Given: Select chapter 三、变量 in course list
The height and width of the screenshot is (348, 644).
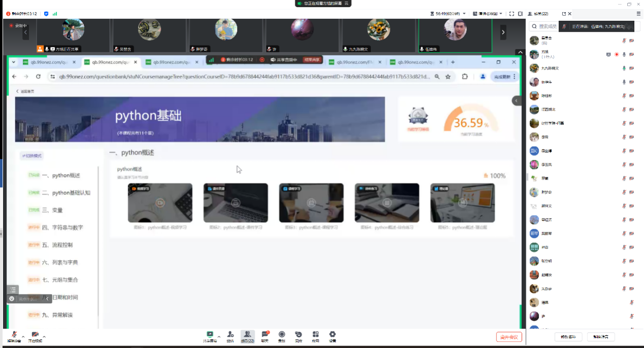Looking at the screenshot, I should coord(57,210).
